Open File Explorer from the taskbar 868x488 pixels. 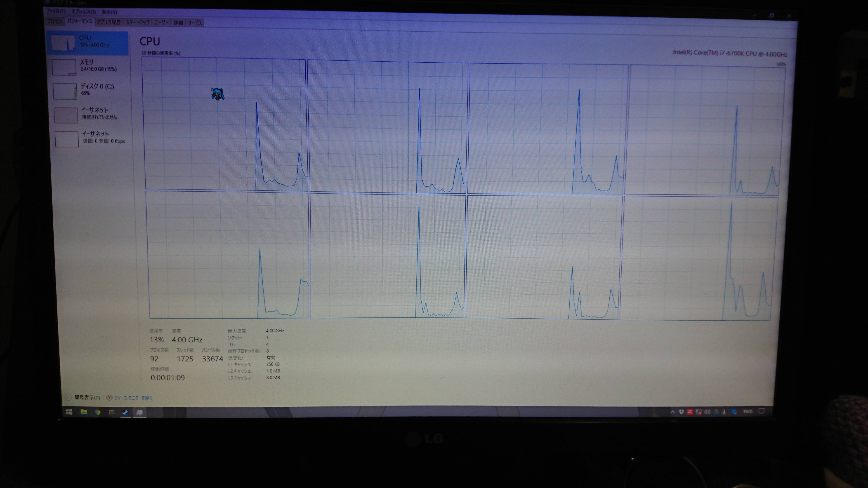coord(84,412)
